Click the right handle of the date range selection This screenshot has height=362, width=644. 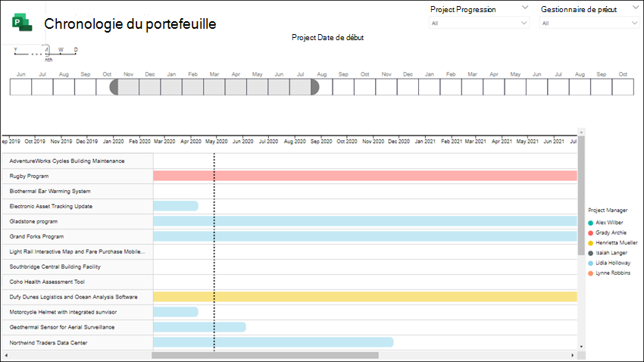pos(314,87)
